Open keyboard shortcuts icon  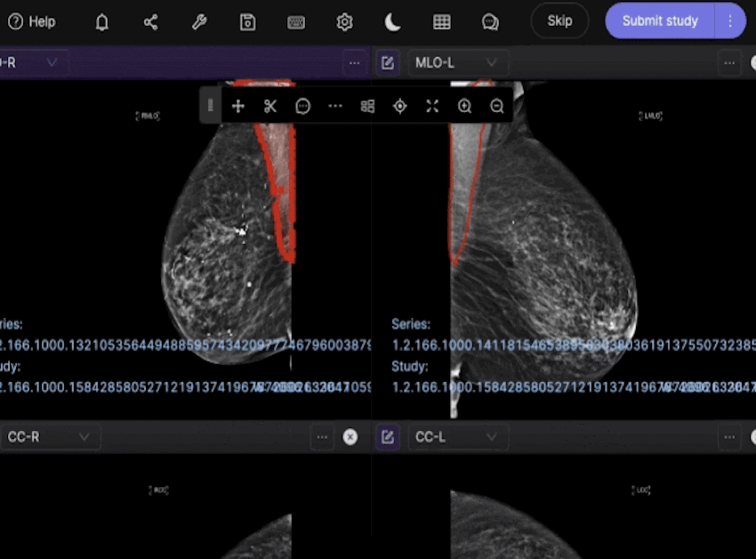click(296, 22)
